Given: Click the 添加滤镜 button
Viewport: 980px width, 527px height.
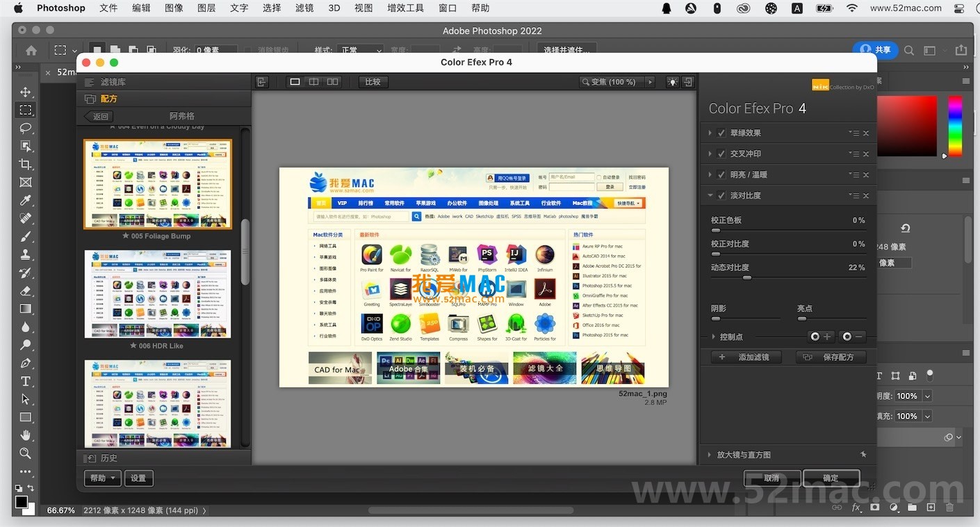Looking at the screenshot, I should click(x=746, y=357).
